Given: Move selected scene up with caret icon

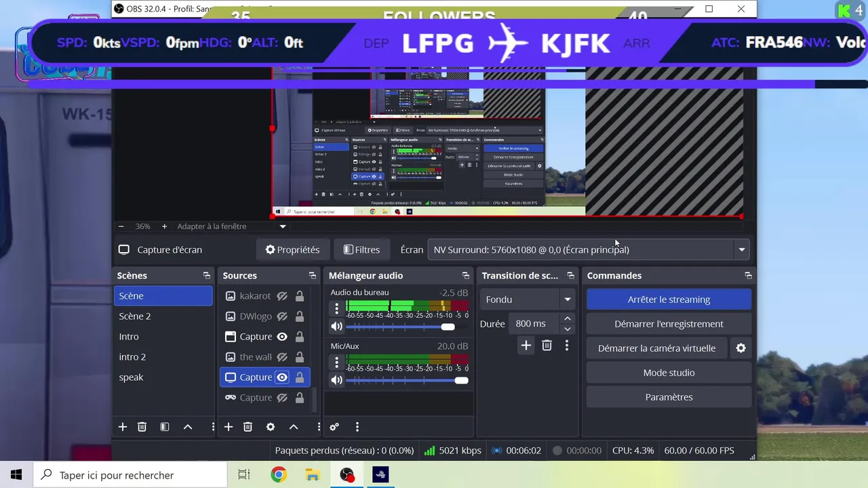Looking at the screenshot, I should (188, 427).
